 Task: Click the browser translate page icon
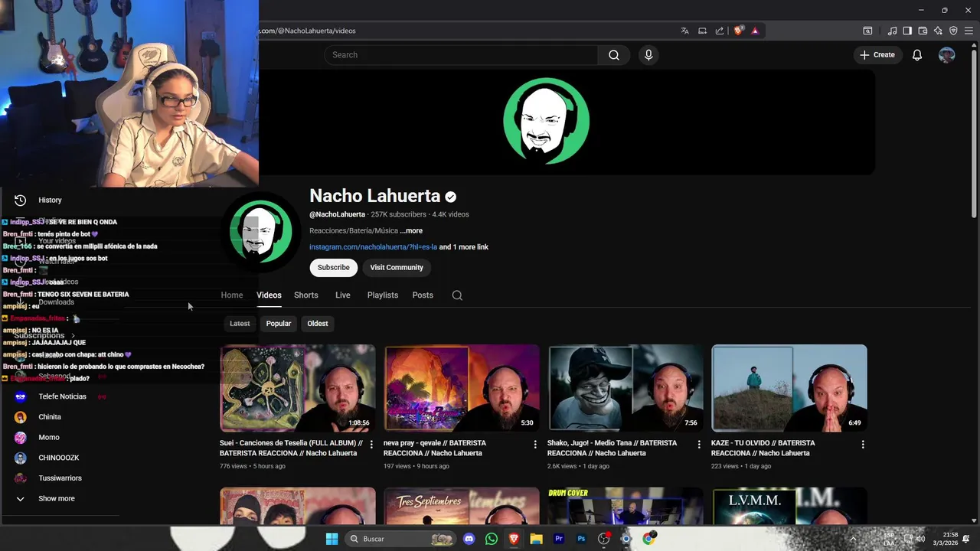click(684, 31)
